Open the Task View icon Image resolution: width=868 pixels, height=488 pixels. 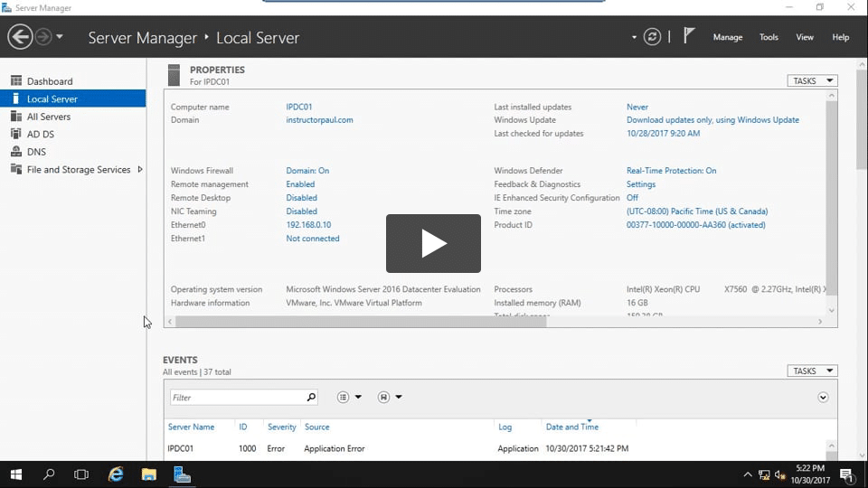click(81, 474)
